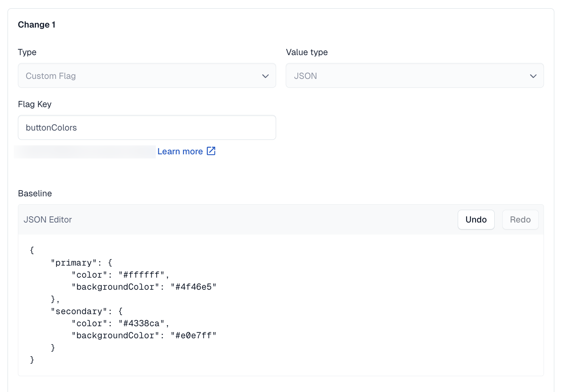Select the buttonColors Flag Key input field
This screenshot has width=566, height=392.
point(146,127)
